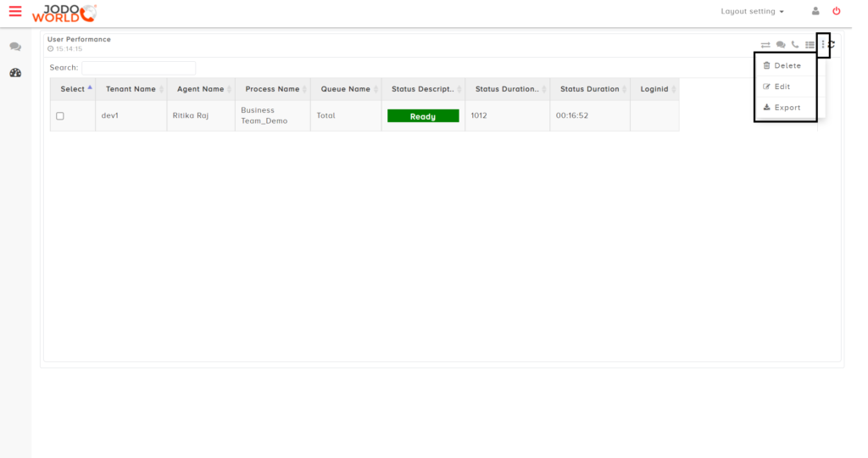This screenshot has width=868, height=458.
Task: Tick the checkbox for the dev1 row
Action: point(60,115)
